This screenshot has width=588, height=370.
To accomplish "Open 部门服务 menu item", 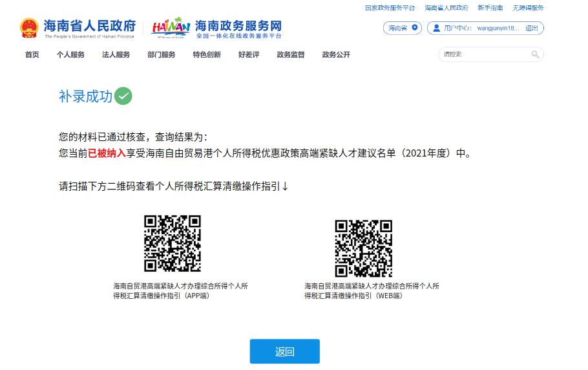I will coord(162,55).
